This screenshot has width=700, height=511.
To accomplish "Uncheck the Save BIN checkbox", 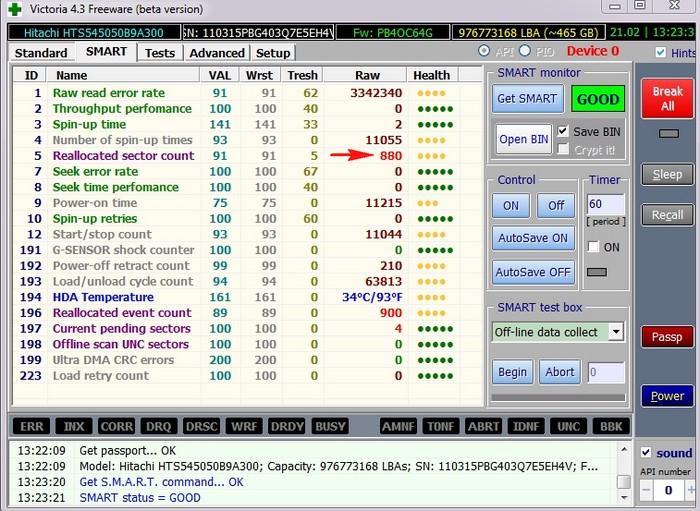I will click(x=562, y=132).
